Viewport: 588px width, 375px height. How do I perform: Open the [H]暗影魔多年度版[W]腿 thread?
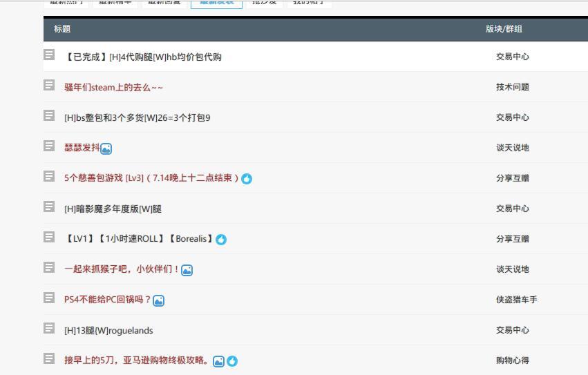pyautogui.click(x=113, y=209)
